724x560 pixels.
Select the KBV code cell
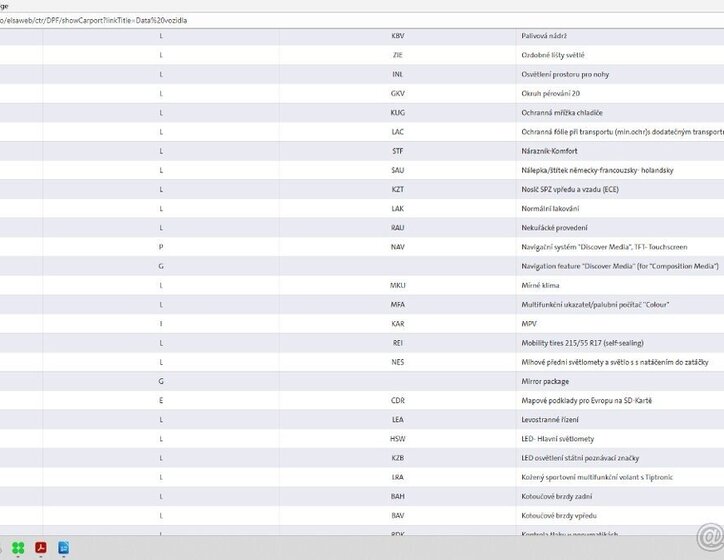click(398, 36)
